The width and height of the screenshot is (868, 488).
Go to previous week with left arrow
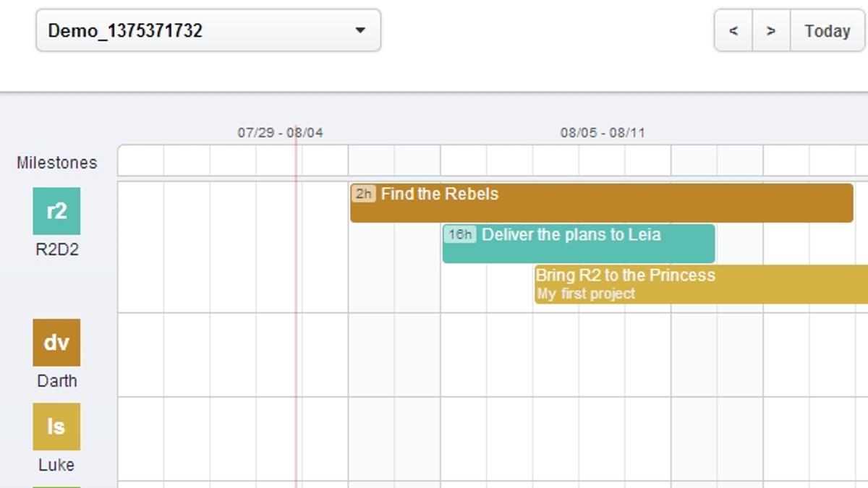tap(733, 30)
